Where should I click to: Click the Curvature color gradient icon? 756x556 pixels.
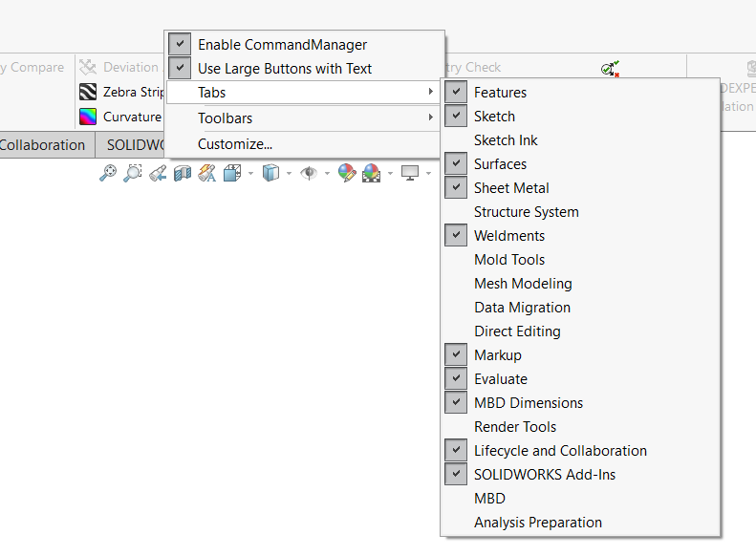click(88, 117)
